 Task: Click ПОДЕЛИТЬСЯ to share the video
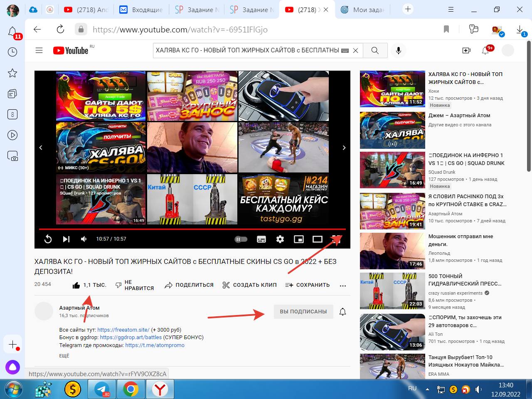pyautogui.click(x=189, y=285)
